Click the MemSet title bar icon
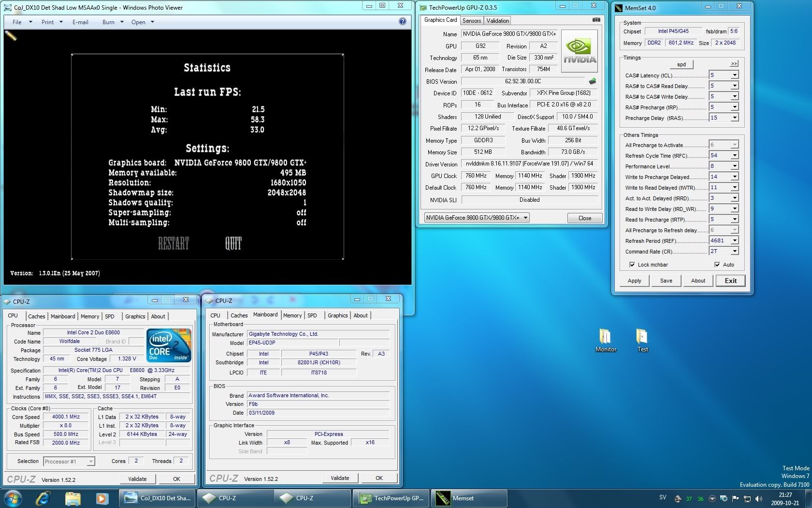 point(619,8)
